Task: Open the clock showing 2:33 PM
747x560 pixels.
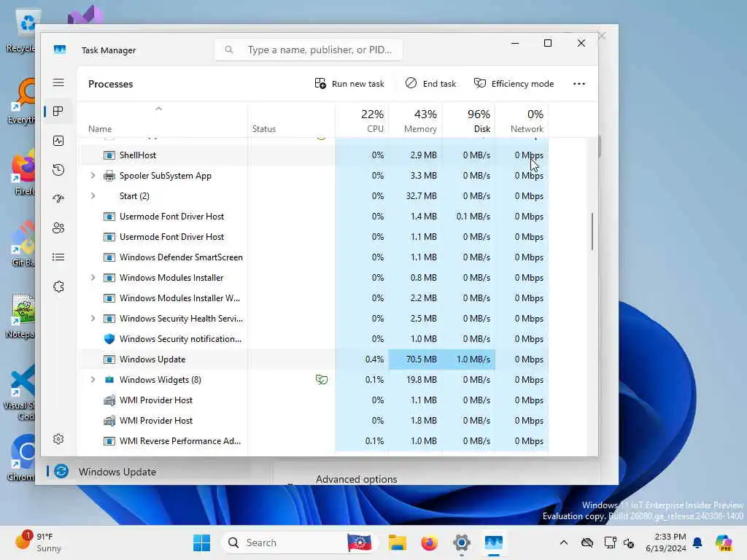Action: click(666, 542)
